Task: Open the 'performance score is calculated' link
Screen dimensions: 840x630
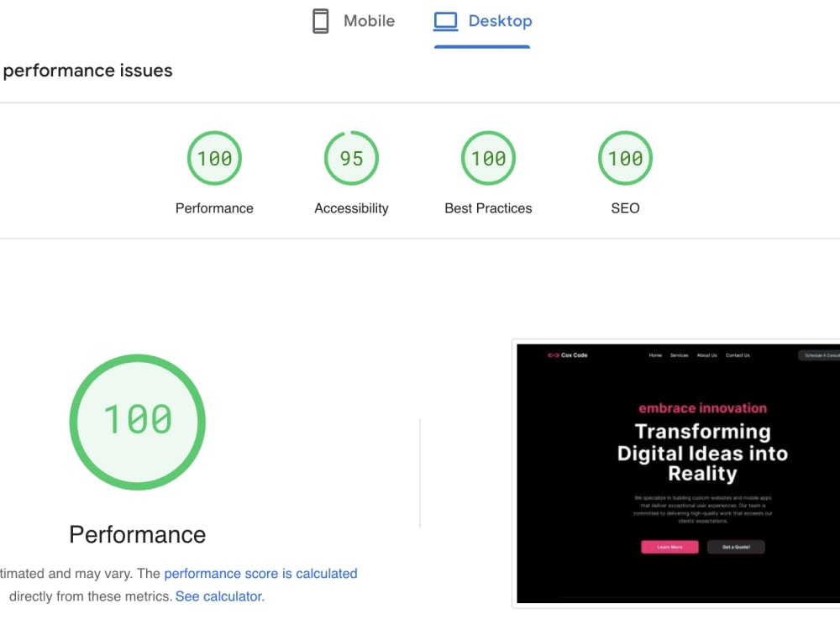Action: (260, 573)
